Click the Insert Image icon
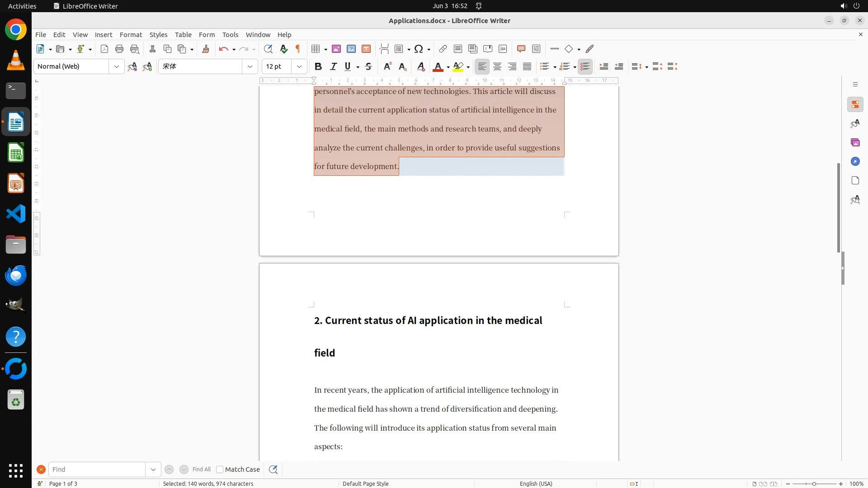This screenshot has height=488, width=868. click(336, 49)
